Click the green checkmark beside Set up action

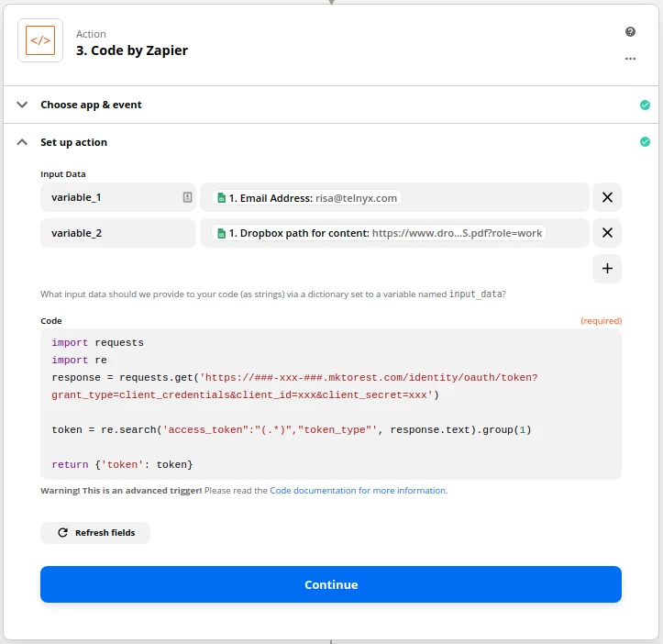pyautogui.click(x=645, y=142)
